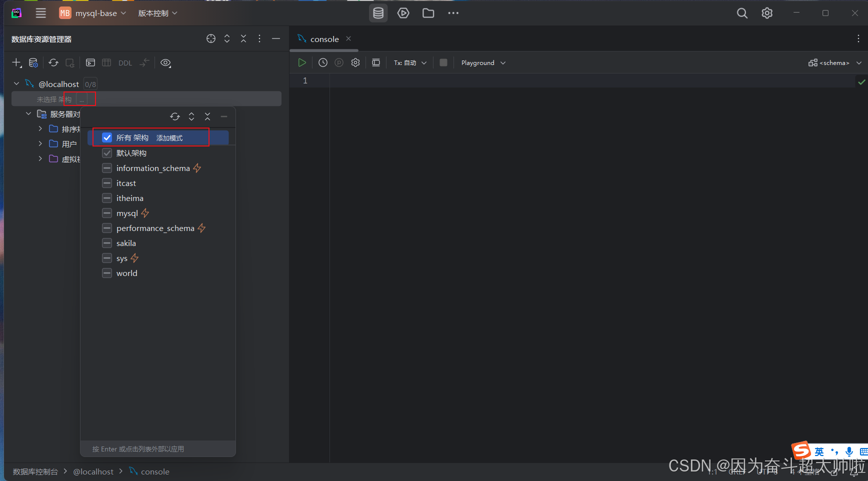The height and width of the screenshot is (481, 868).
Task: Click into the console editor line 1
Action: [591, 80]
